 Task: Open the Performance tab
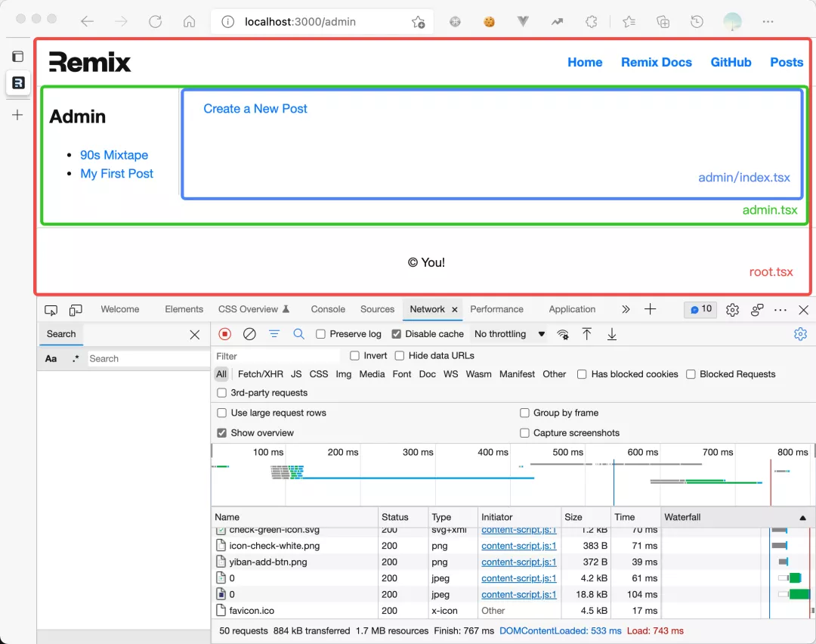[x=496, y=309]
